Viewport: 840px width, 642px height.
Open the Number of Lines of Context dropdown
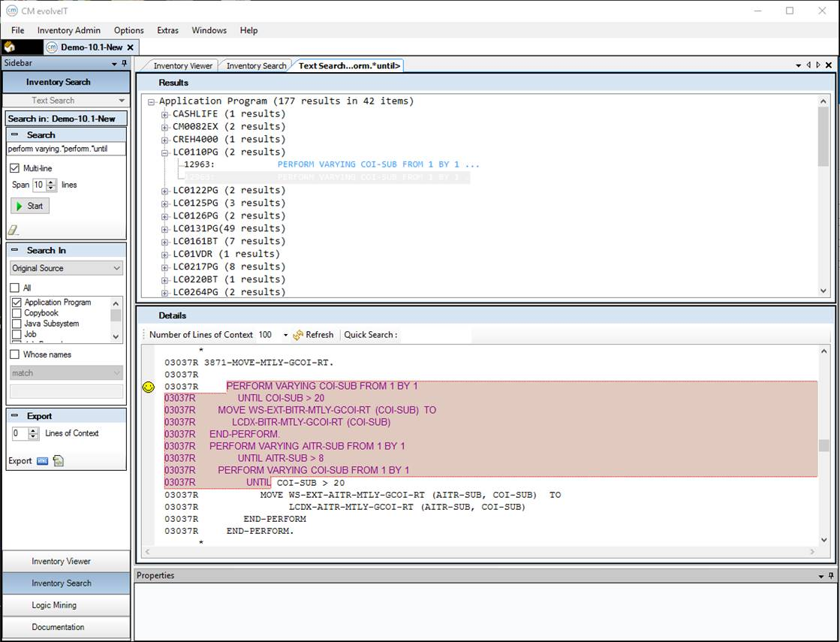(285, 335)
